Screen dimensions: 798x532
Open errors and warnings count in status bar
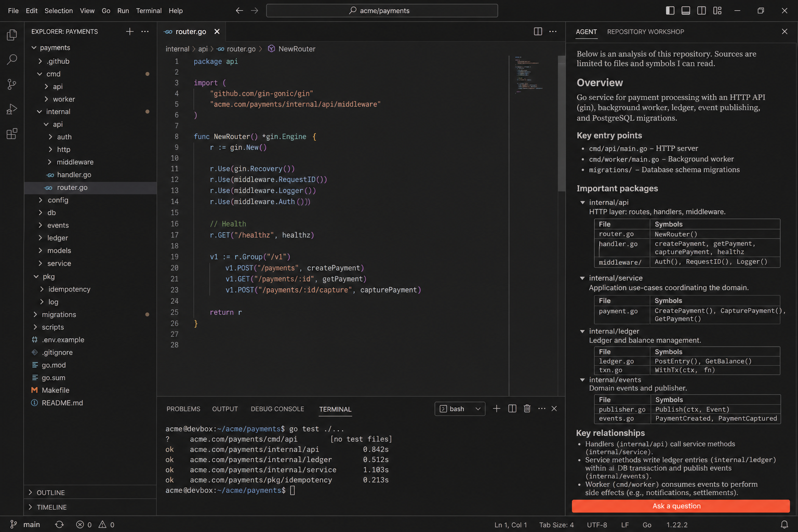[x=95, y=525]
